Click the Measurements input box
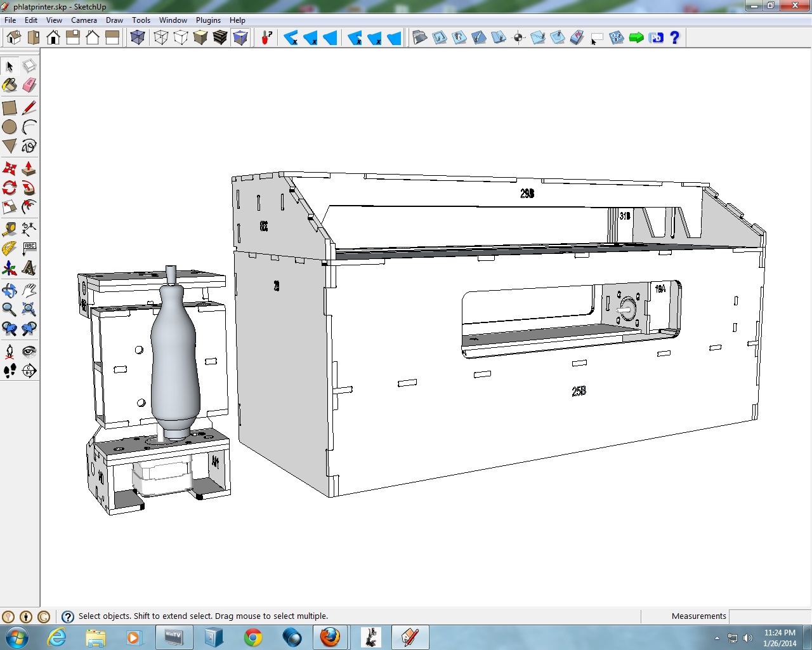 769,616
